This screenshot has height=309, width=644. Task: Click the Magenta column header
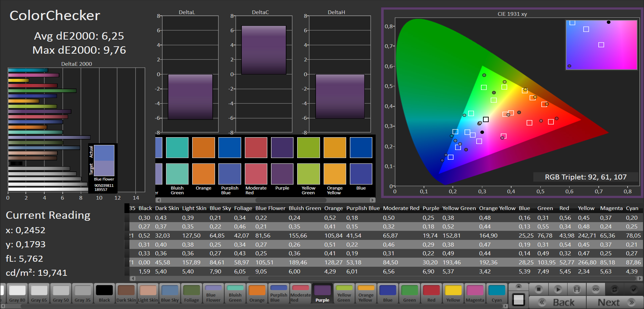tap(611, 208)
